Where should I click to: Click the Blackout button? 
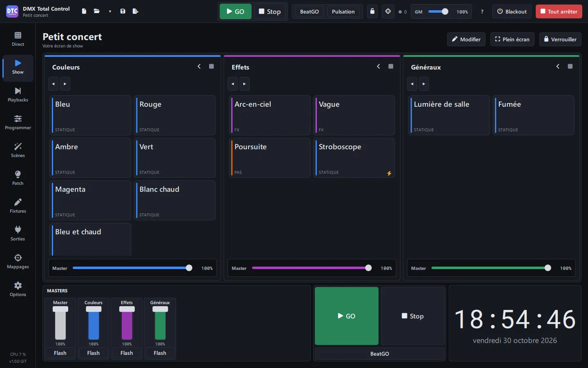point(512,11)
